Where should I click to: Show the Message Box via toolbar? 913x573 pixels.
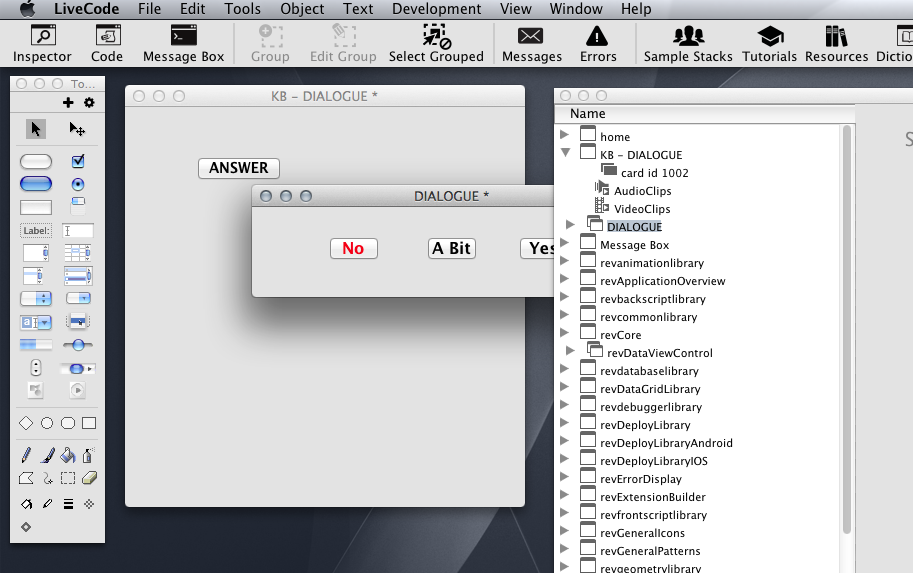[x=183, y=44]
